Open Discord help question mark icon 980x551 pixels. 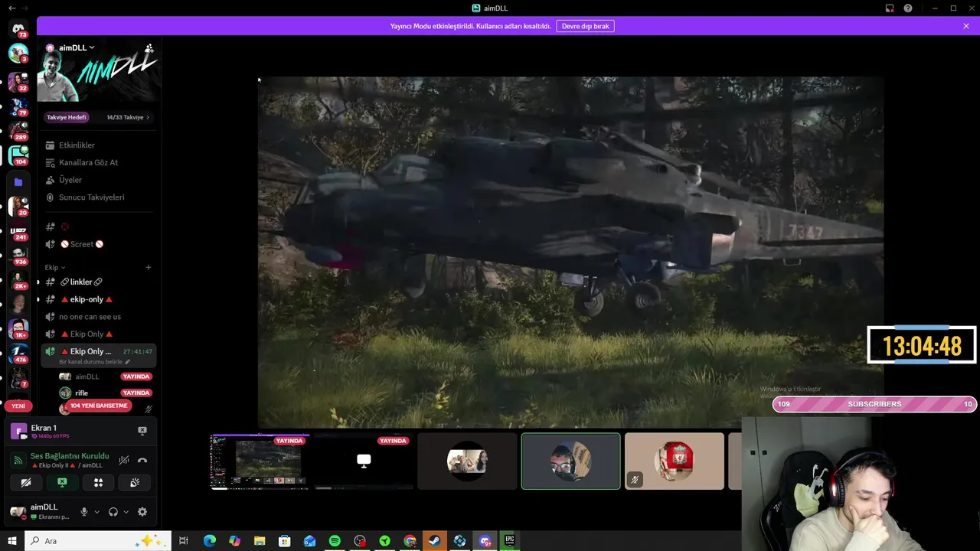click(x=908, y=8)
